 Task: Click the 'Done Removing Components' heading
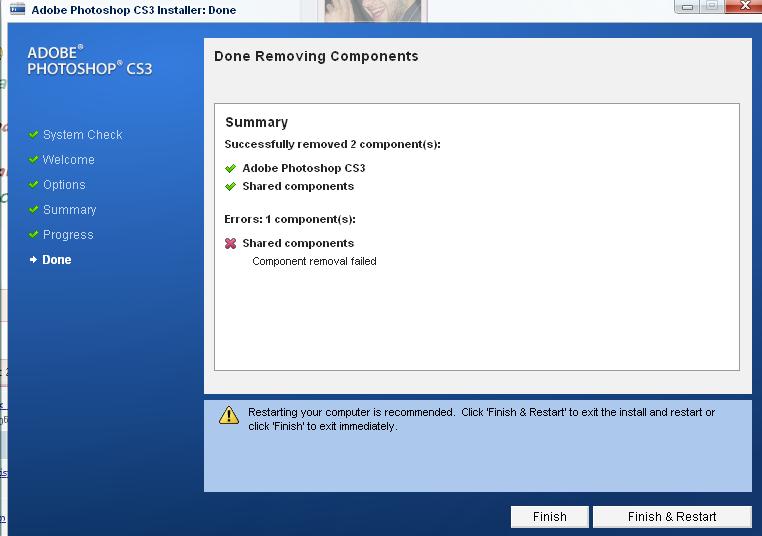tap(316, 56)
